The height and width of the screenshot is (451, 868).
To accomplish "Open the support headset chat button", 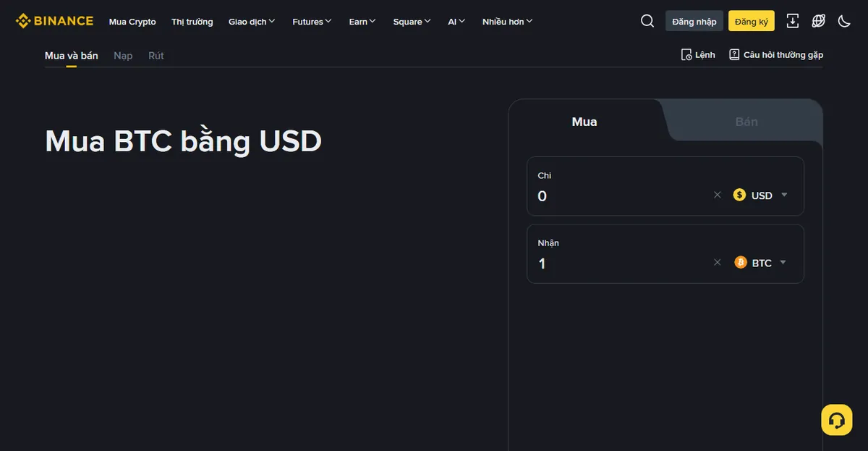I will click(x=837, y=420).
